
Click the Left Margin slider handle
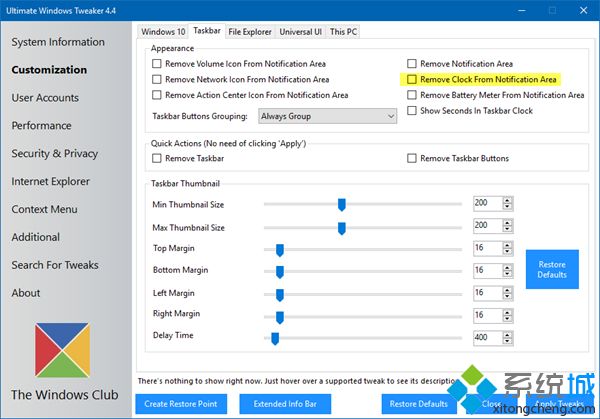pos(280,295)
